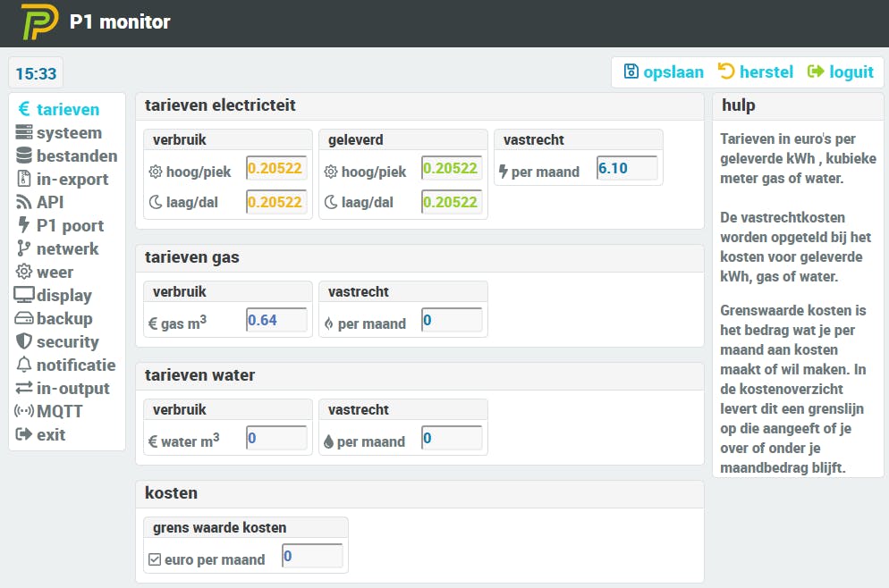Click the security shield icon

tap(24, 342)
